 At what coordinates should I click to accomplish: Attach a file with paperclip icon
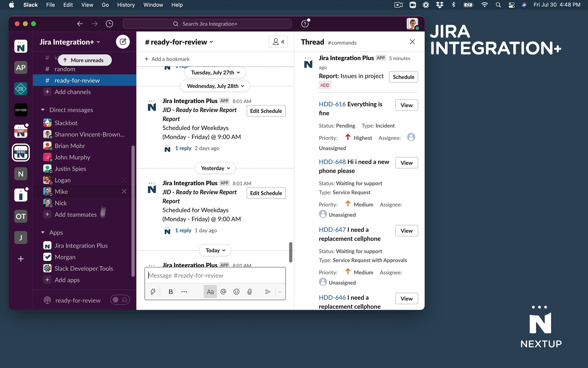[x=249, y=292]
